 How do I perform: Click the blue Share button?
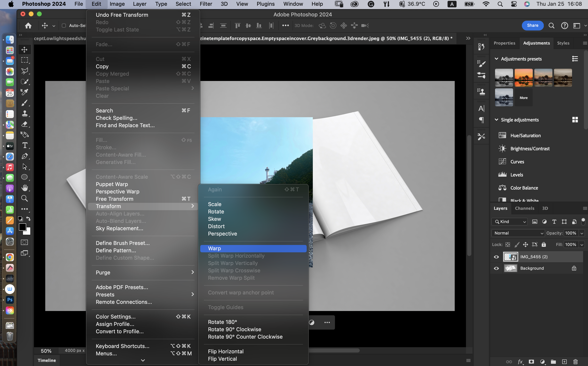coord(532,25)
